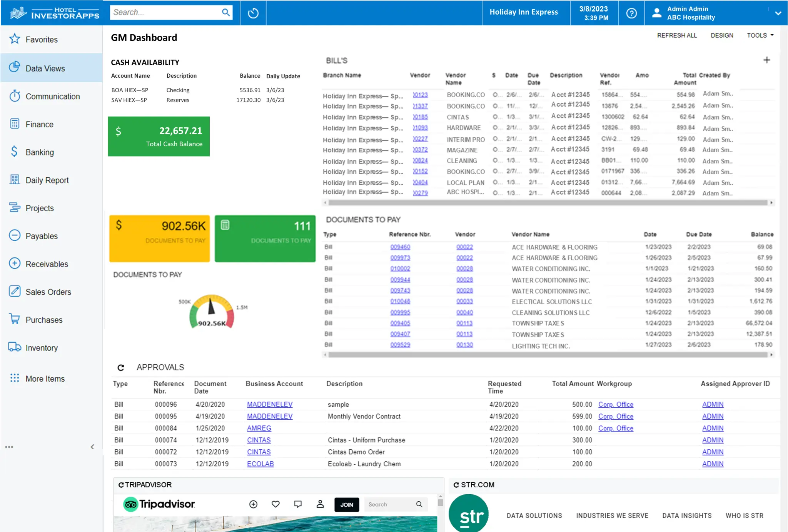Open Tripadvisor profile person icon
Viewport: 788px width, 532px height.
(320, 504)
